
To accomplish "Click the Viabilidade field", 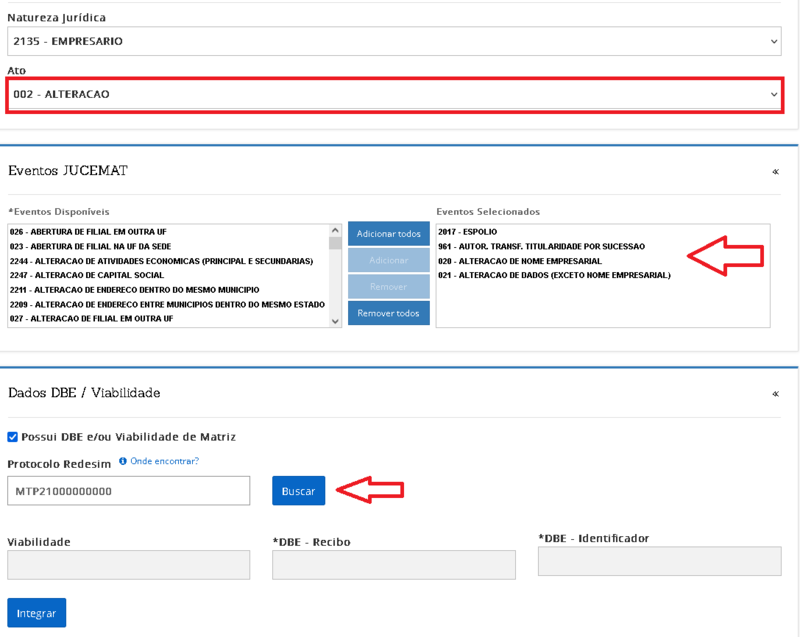I will click(x=129, y=565).
